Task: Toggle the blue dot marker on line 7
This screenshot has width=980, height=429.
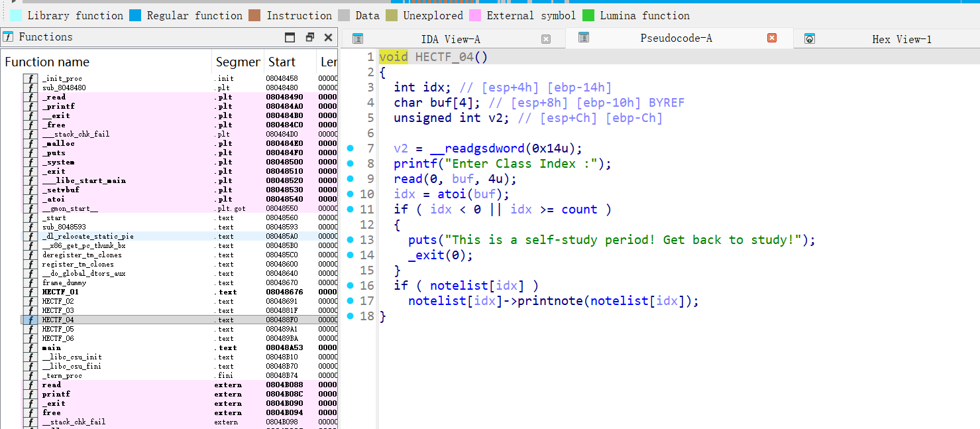Action: point(350,149)
